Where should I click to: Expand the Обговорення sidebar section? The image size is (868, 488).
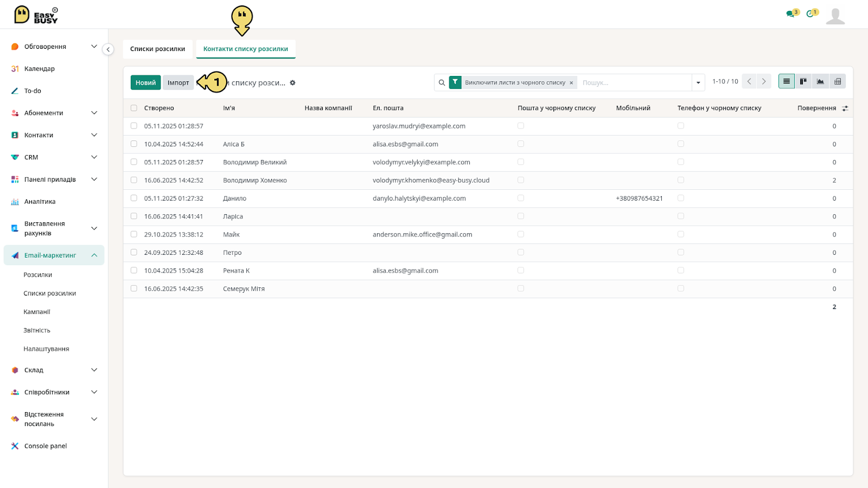tap(94, 47)
